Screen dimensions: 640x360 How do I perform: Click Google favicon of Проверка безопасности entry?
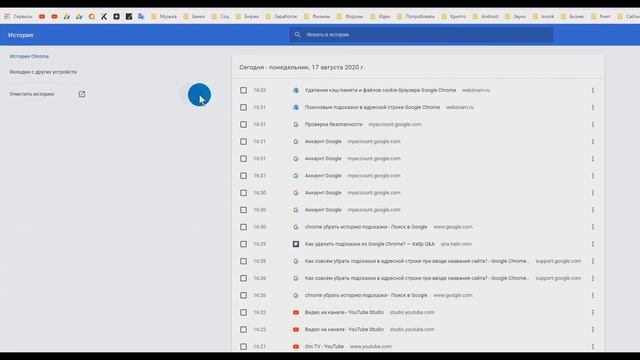tap(296, 124)
